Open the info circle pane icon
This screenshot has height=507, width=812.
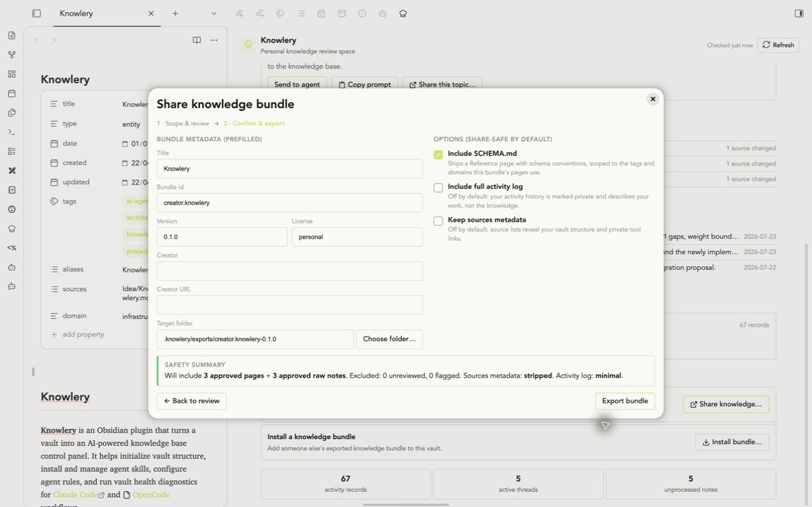362,13
